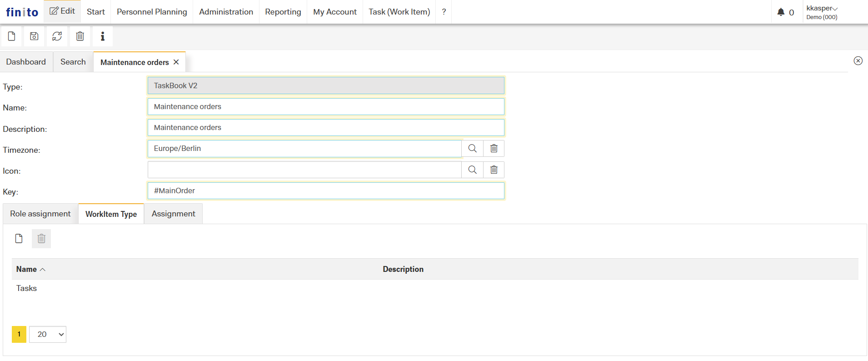
Task: Open the info icon in toolbar
Action: 103,36
